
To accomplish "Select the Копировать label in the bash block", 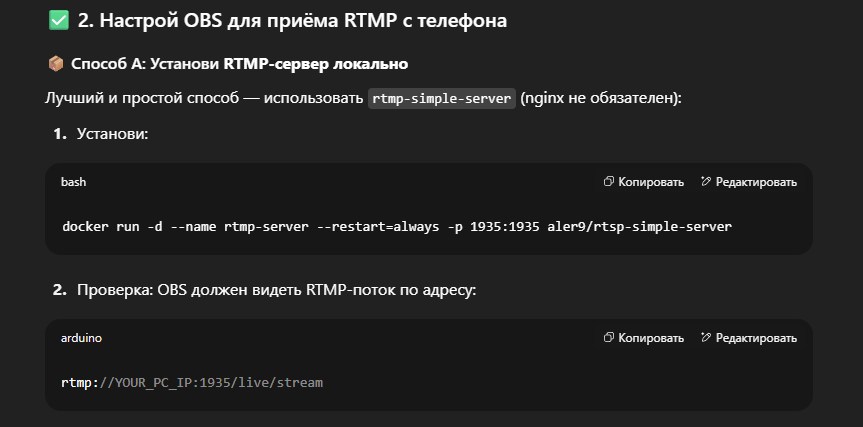I will click(x=651, y=182).
